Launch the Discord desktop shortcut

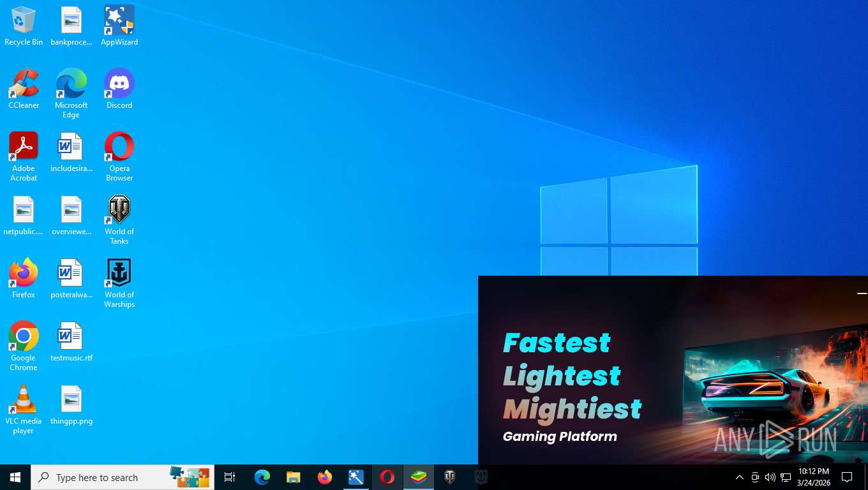tap(119, 89)
